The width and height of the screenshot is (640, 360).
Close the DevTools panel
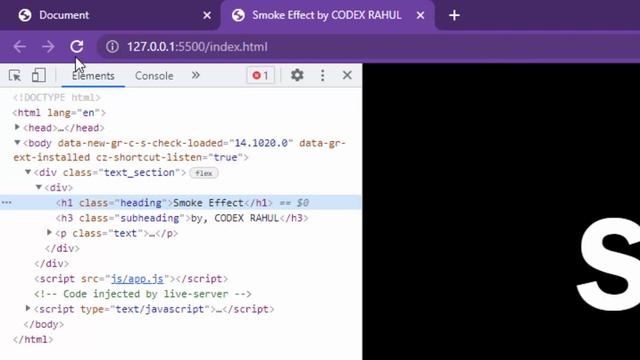(347, 75)
